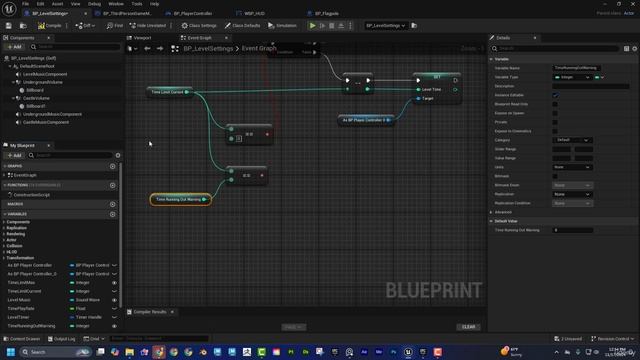Open Windows Start menu
Screen dimensions: 640x360
pos(11,352)
